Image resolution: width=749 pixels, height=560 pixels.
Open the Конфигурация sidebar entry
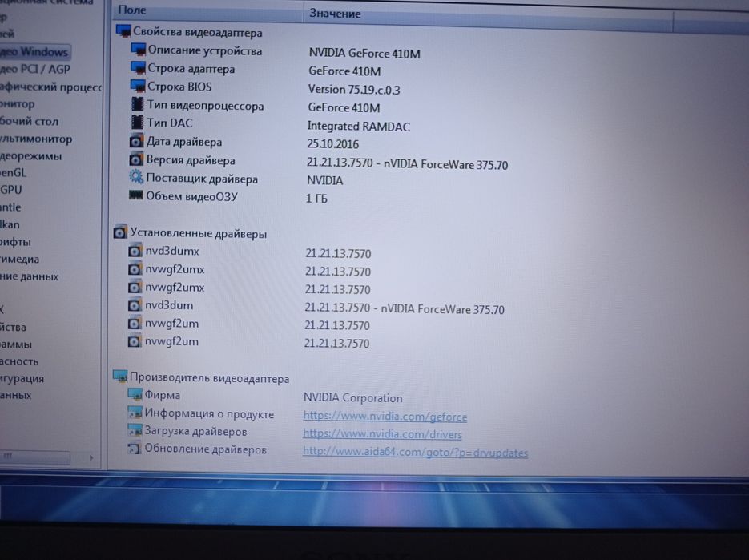22,378
